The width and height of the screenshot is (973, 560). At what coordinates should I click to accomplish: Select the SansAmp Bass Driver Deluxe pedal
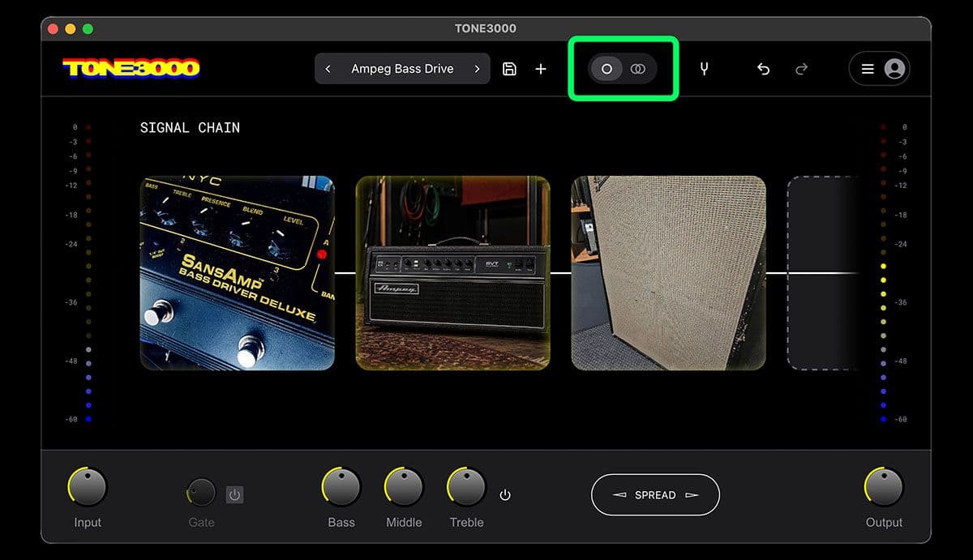[x=238, y=273]
